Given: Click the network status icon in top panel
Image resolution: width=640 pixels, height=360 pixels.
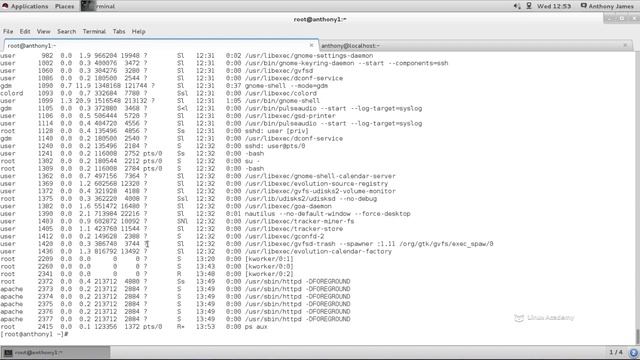Looking at the screenshot, I should [529, 6].
